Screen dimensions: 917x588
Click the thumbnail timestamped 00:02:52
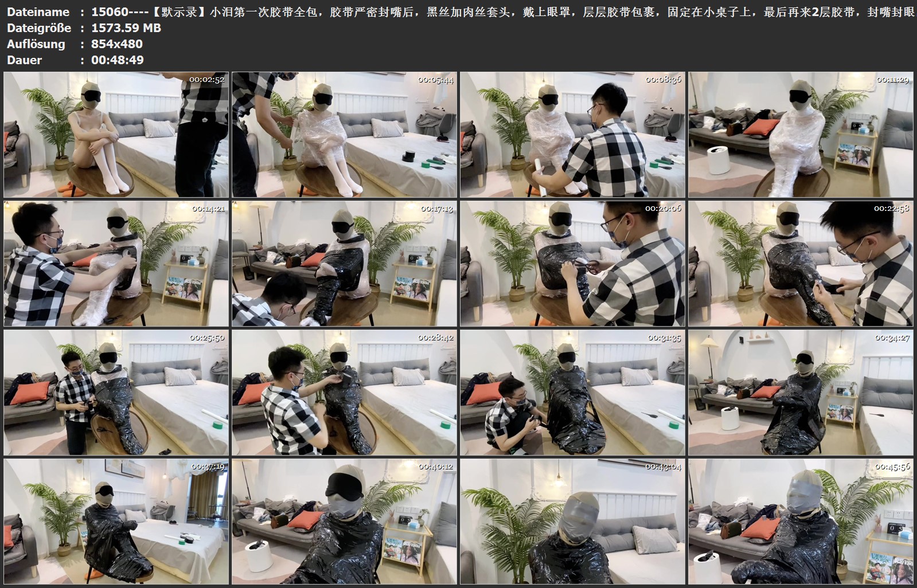point(116,135)
